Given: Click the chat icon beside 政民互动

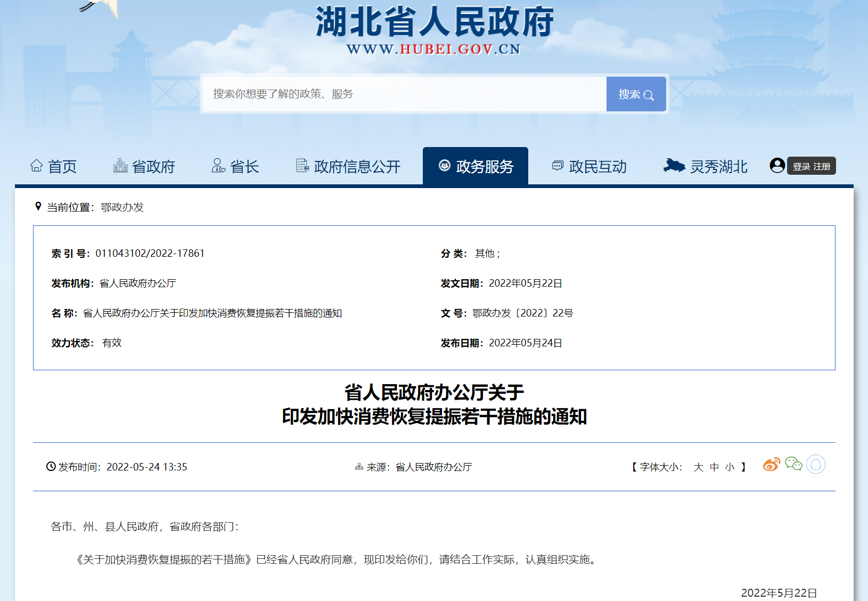Looking at the screenshot, I should pos(558,166).
